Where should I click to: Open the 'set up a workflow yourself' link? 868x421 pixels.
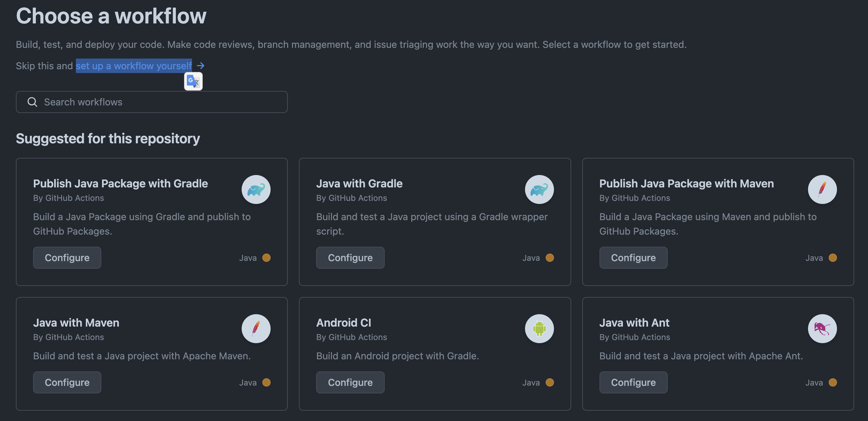(134, 65)
